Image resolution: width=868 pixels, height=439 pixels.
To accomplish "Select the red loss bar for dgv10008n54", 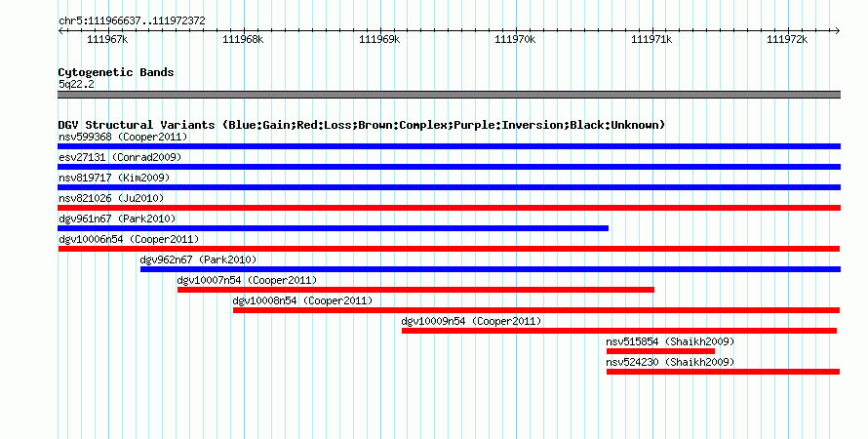I will click(536, 310).
